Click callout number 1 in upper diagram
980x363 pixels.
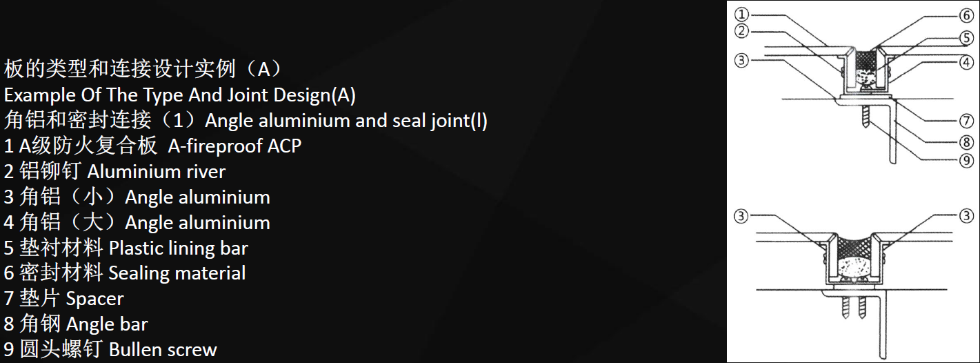(x=742, y=14)
